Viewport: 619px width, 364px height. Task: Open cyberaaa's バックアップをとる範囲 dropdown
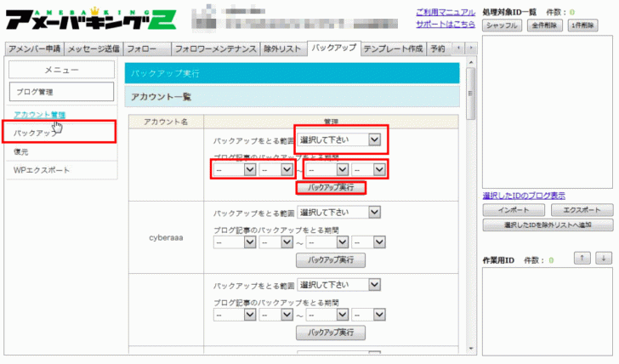[339, 212]
